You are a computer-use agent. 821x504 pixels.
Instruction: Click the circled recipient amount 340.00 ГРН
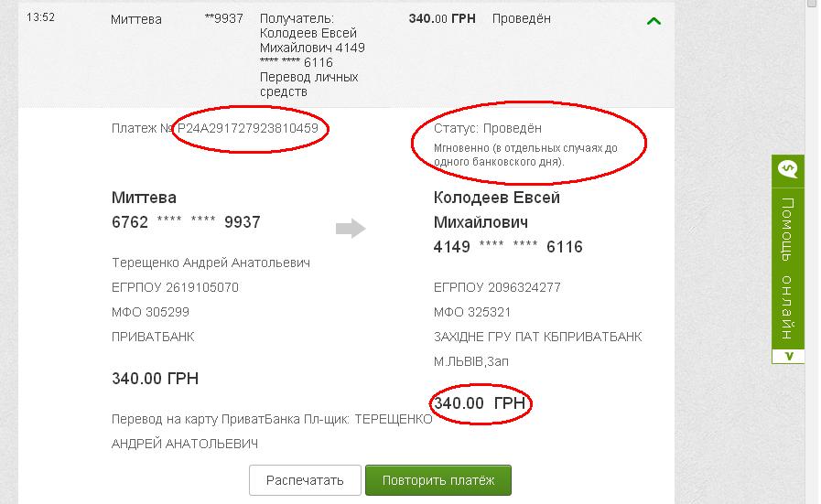480,403
